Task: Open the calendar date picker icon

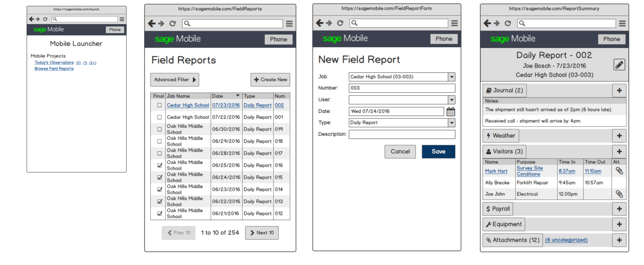Action: 451,112
